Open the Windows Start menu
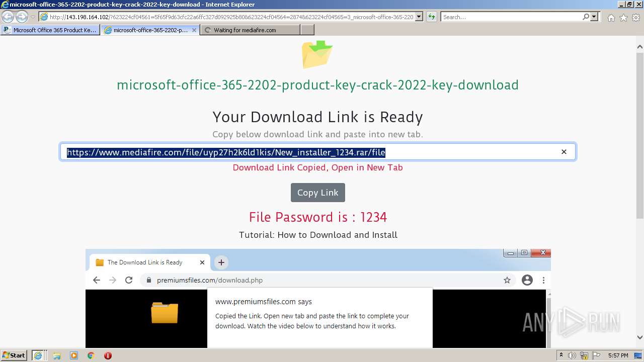Image resolution: width=644 pixels, height=362 pixels. point(14,355)
